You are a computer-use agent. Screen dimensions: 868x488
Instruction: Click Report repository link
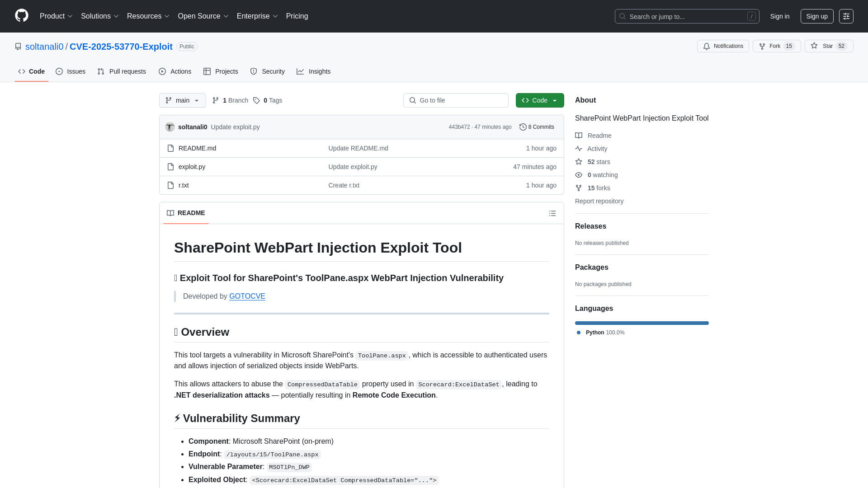coord(599,201)
